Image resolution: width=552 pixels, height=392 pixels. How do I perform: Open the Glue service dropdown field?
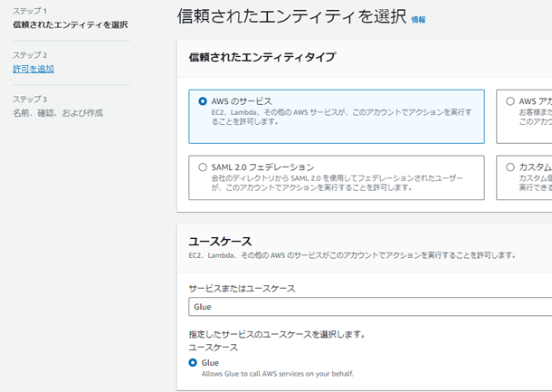click(x=370, y=306)
